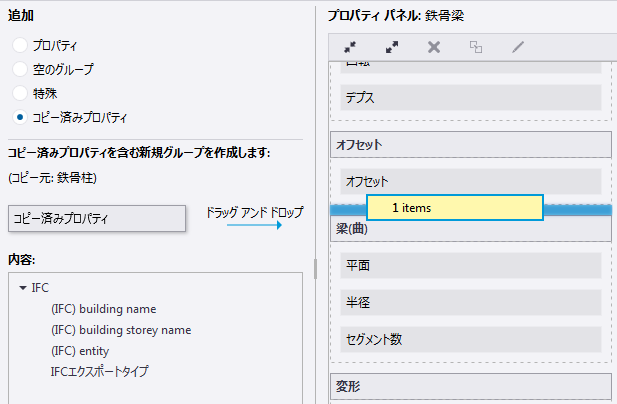Click the collapse all groups icon

[350, 47]
